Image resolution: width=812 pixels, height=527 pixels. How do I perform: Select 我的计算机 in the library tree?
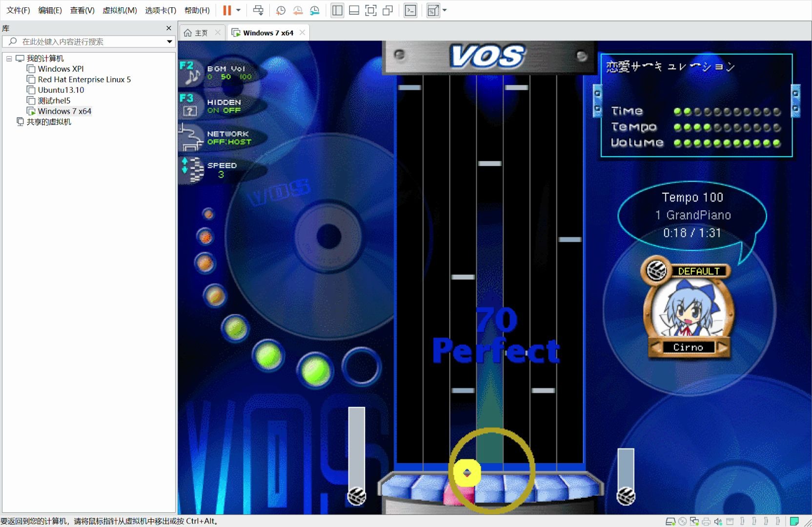(x=45, y=59)
